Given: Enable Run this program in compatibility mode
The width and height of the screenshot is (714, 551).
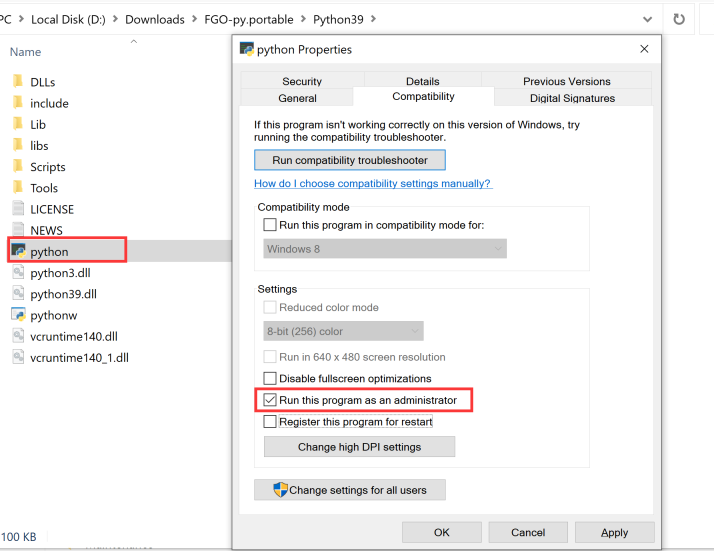Looking at the screenshot, I should [x=270, y=224].
